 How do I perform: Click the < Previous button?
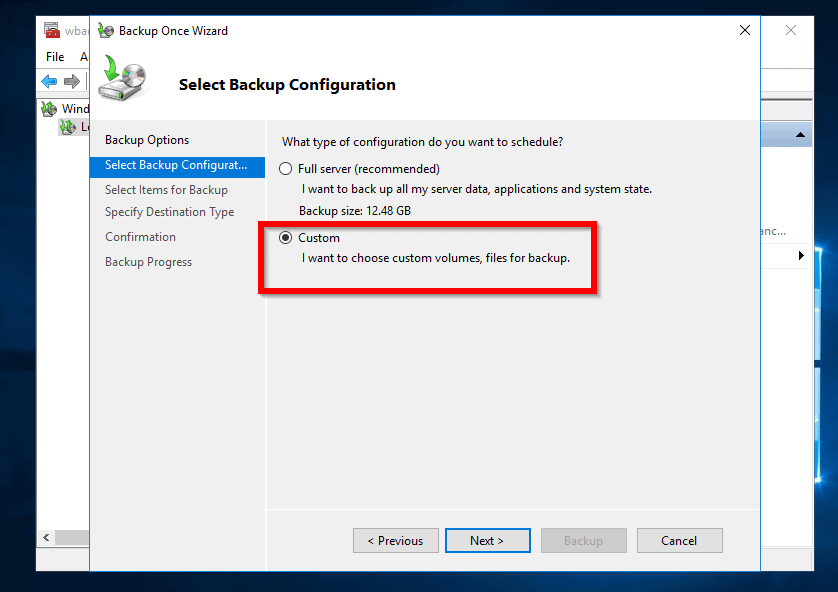[x=395, y=541]
